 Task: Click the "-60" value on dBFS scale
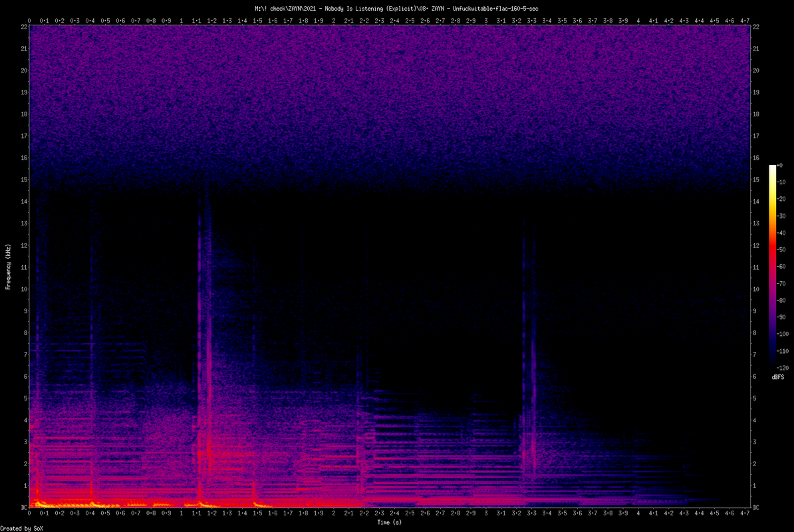781,267
